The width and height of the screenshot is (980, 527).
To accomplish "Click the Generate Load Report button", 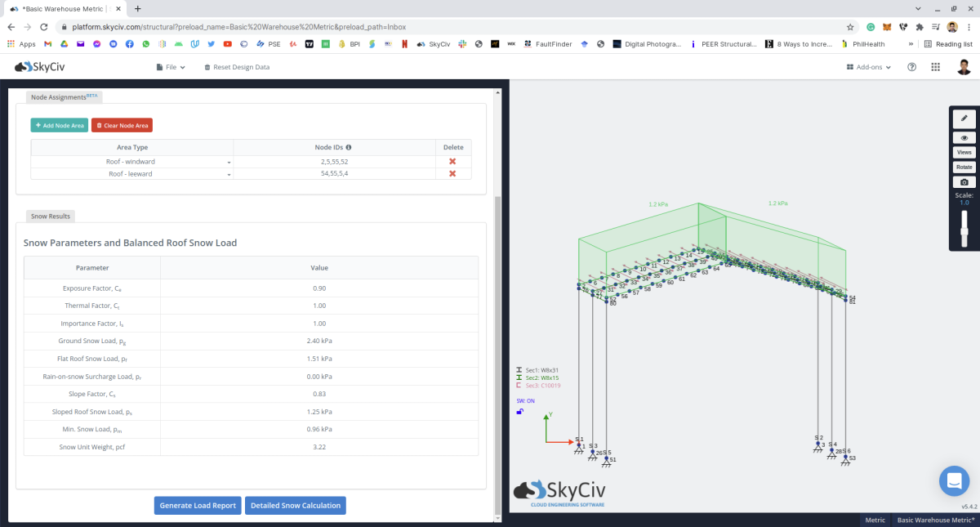I will point(197,505).
